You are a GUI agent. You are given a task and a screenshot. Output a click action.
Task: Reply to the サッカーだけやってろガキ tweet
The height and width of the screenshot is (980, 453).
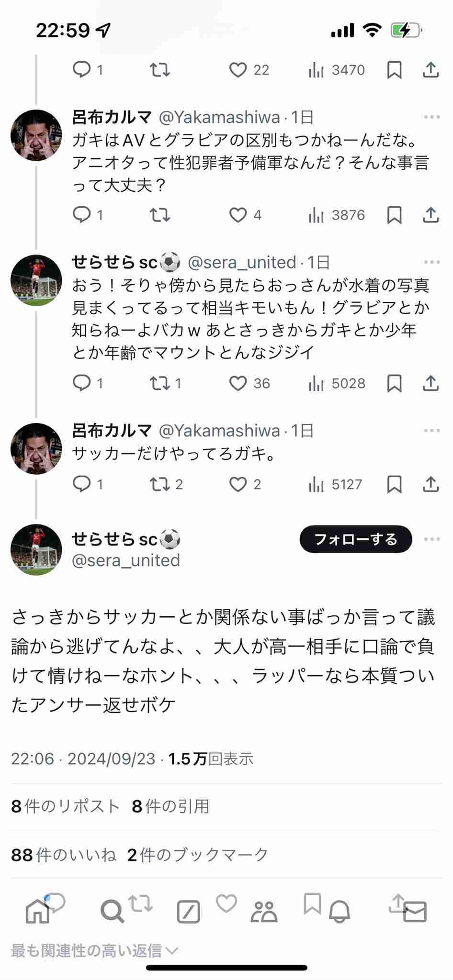(87, 484)
